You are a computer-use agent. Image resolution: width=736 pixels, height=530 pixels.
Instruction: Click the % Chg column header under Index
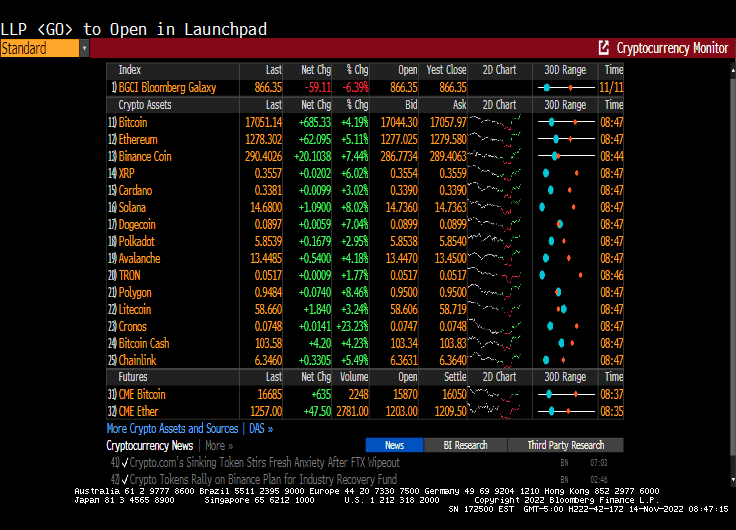357,70
